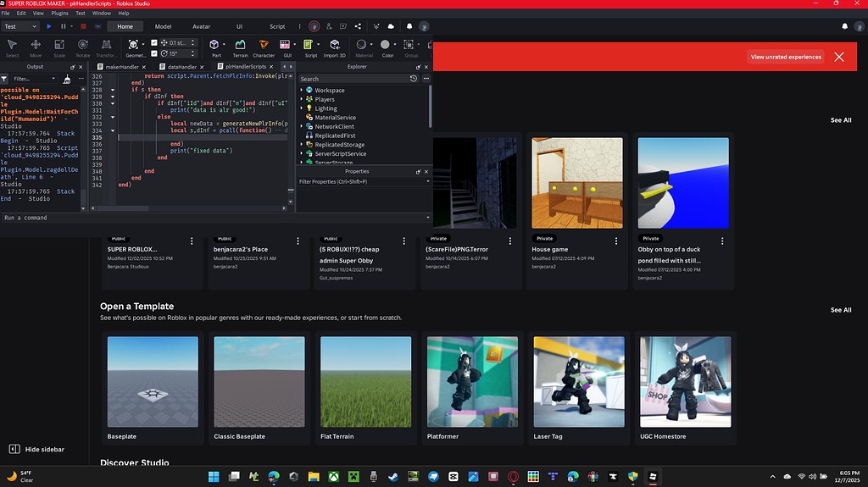Open options menu for House game
The width and height of the screenshot is (868, 487).
[x=616, y=241]
